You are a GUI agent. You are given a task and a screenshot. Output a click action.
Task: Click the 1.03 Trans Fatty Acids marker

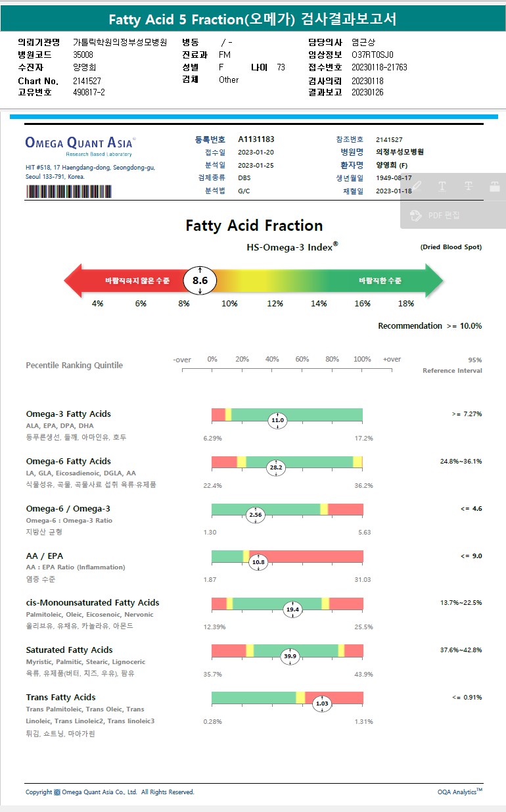[x=322, y=704]
